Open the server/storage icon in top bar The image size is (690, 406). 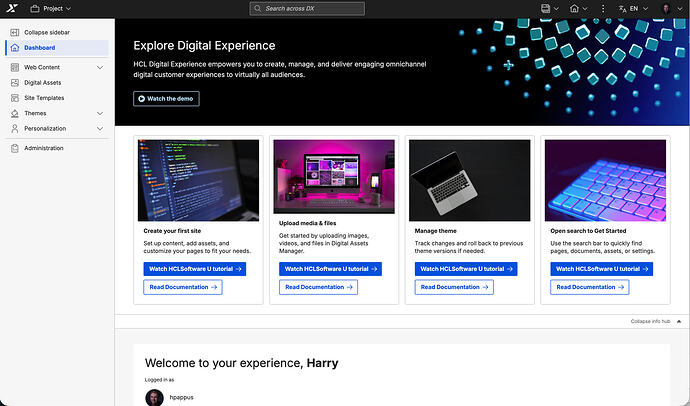tap(546, 8)
